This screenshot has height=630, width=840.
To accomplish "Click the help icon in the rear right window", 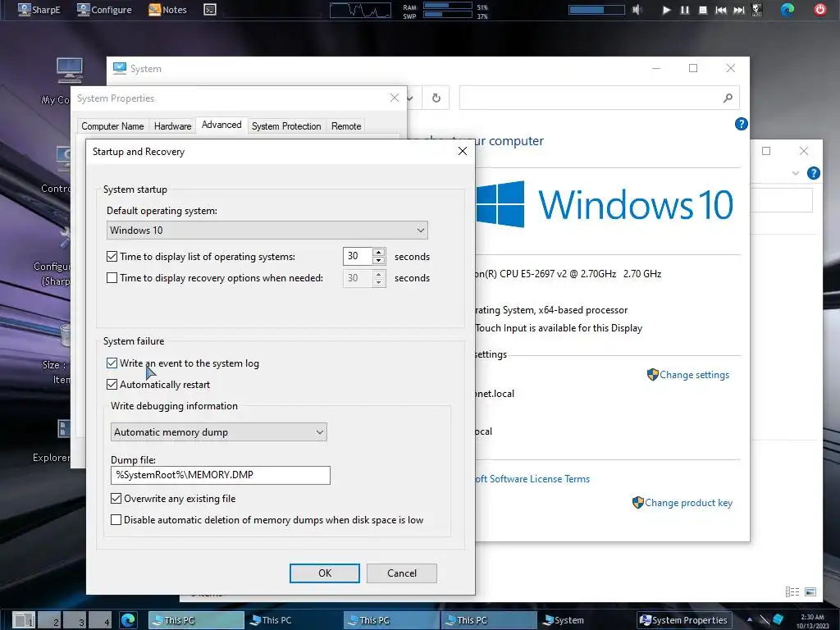I will click(x=813, y=173).
